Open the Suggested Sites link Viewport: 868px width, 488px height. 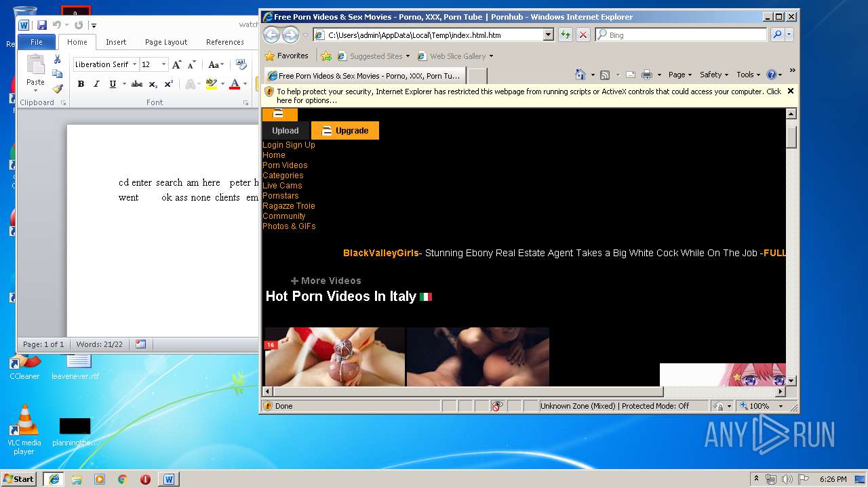point(374,56)
